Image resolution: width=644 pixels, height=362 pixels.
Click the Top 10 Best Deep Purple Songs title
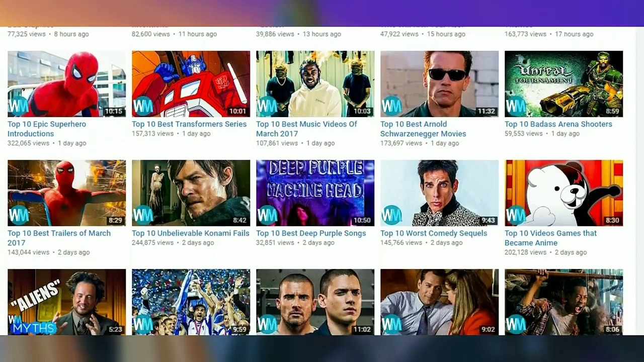click(311, 233)
